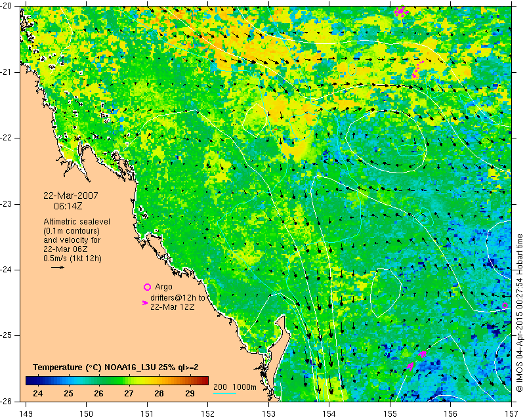Screen dimensions: 525x420
Task: Click the '0.5m/s (1kt 12h)' text
Action: 72,259
